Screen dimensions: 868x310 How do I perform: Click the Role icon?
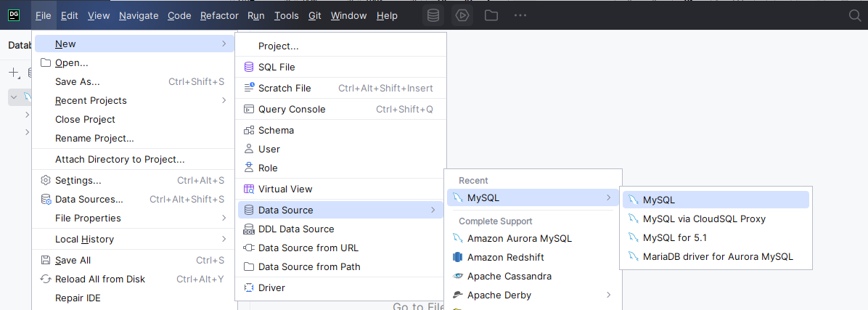pos(249,168)
